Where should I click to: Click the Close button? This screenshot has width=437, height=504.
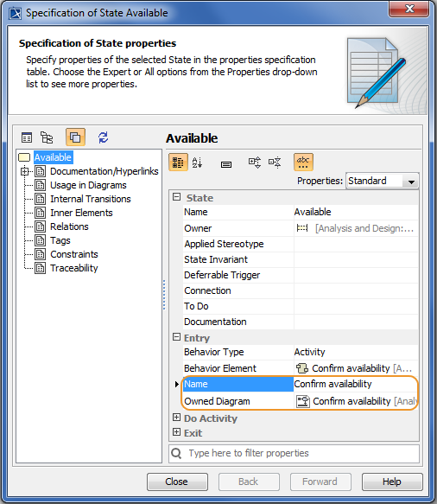click(x=177, y=482)
